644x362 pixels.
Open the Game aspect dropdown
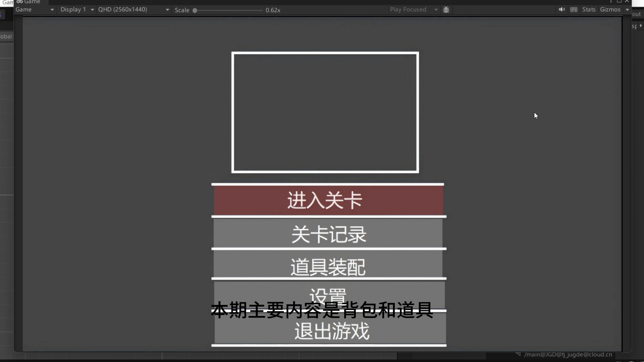pos(35,9)
